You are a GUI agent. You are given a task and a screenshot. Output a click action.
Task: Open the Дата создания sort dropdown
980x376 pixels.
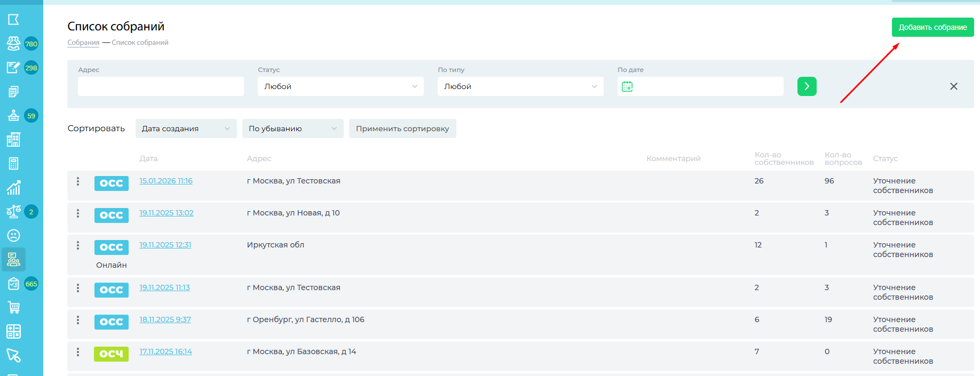coord(186,129)
